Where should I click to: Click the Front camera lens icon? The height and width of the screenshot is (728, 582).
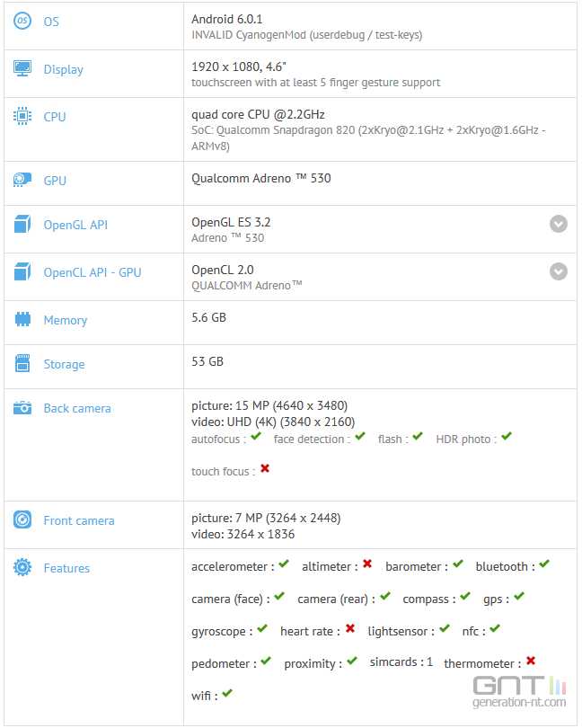[x=22, y=519]
